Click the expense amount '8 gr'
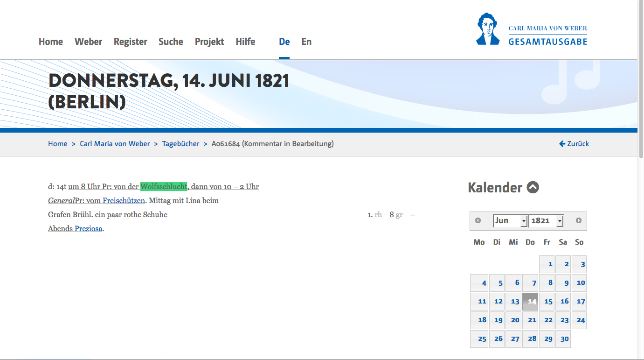This screenshot has height=360, width=644. point(396,215)
